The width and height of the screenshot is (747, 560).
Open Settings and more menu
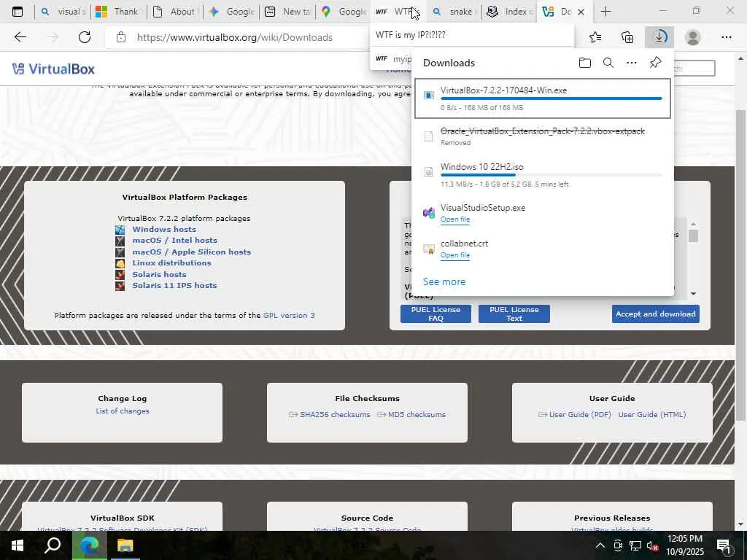726,37
